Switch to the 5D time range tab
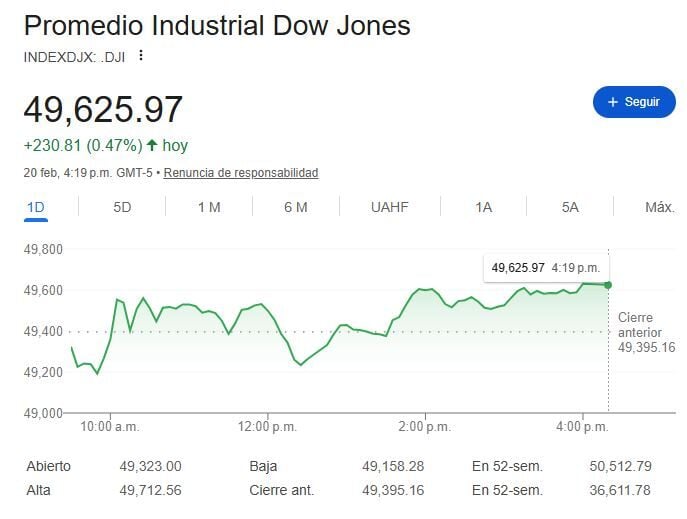This screenshot has height=519, width=687. pyautogui.click(x=122, y=207)
